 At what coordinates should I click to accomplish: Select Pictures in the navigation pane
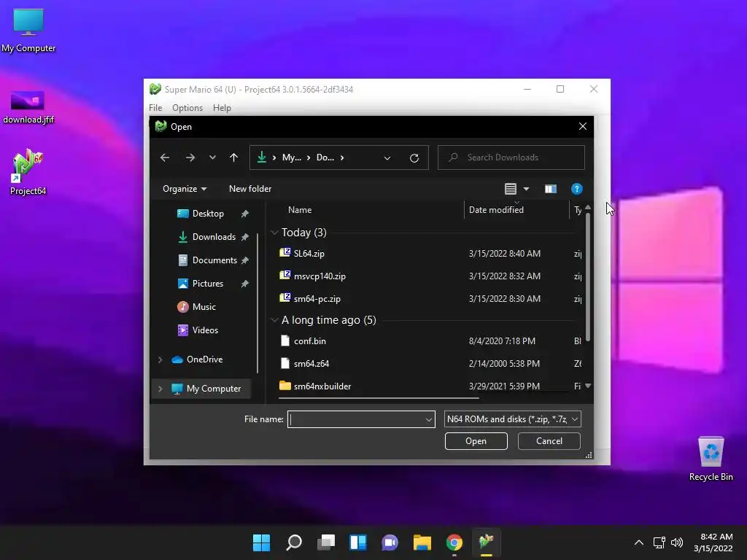[208, 284]
